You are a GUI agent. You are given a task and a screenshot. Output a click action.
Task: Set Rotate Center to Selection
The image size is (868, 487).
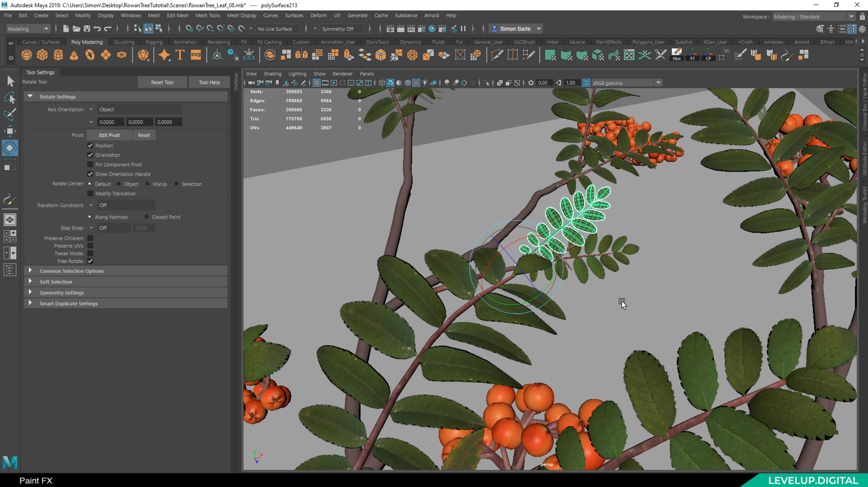(x=176, y=184)
